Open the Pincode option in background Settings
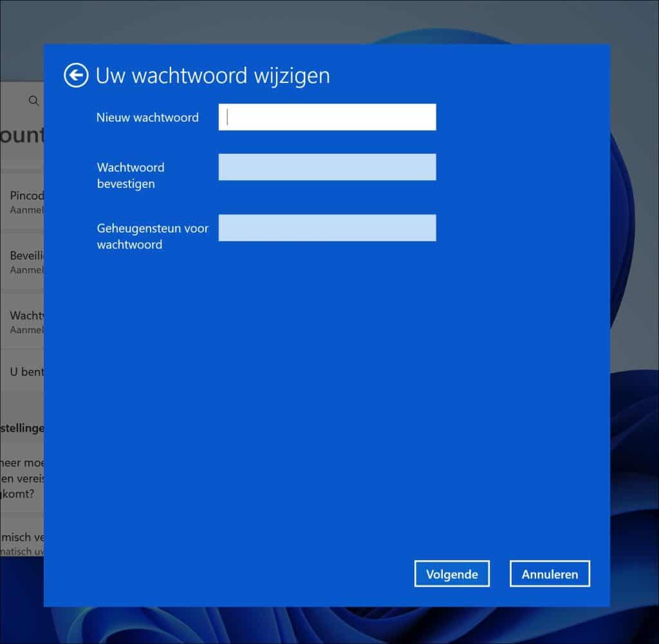Screen dimensions: 659x644 [22, 201]
